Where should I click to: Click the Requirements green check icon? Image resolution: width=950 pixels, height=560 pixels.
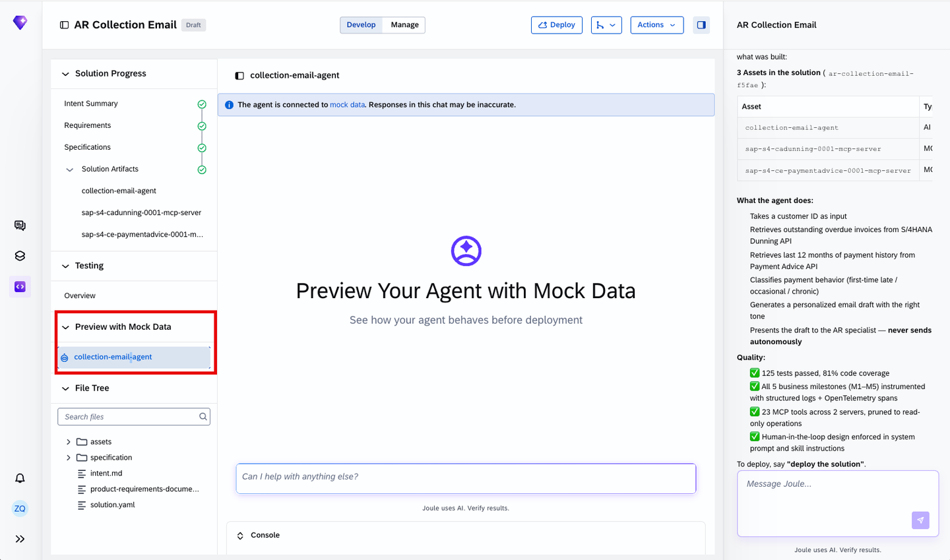[202, 126]
